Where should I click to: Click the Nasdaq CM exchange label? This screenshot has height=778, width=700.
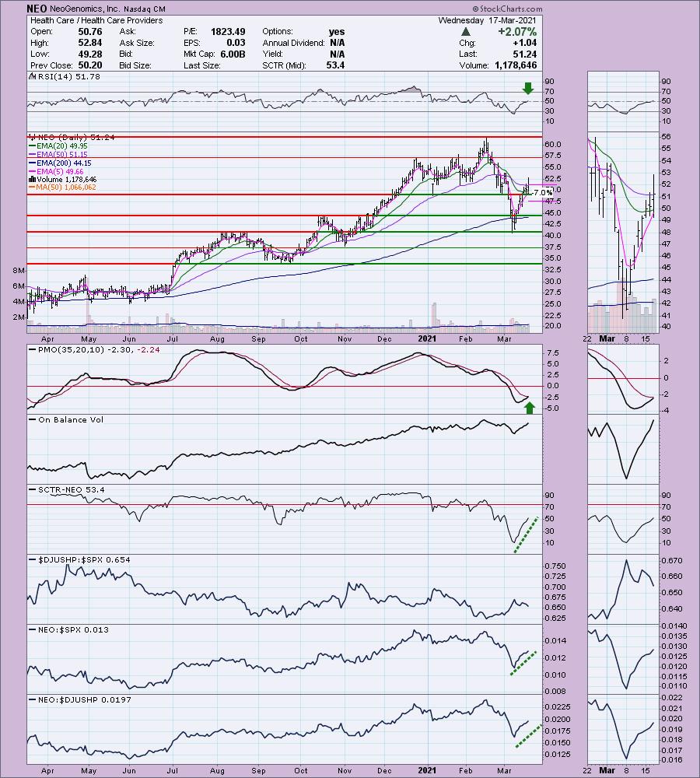[x=145, y=9]
